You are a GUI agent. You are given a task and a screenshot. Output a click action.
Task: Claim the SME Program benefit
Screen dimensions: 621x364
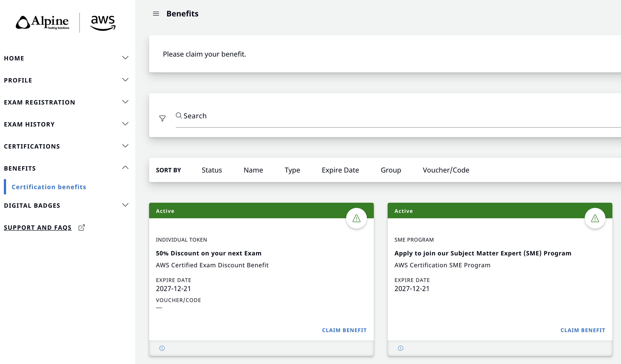[583, 330]
